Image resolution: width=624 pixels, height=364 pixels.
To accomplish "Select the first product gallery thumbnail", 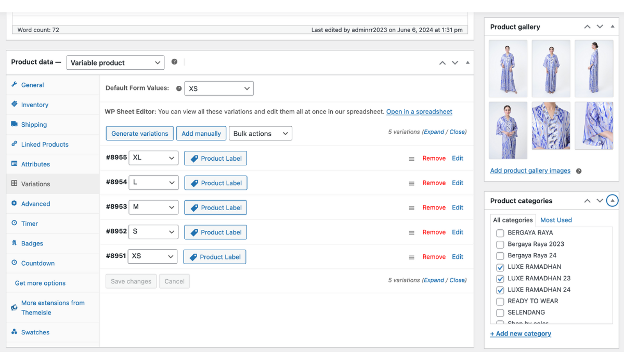I will tap(508, 69).
